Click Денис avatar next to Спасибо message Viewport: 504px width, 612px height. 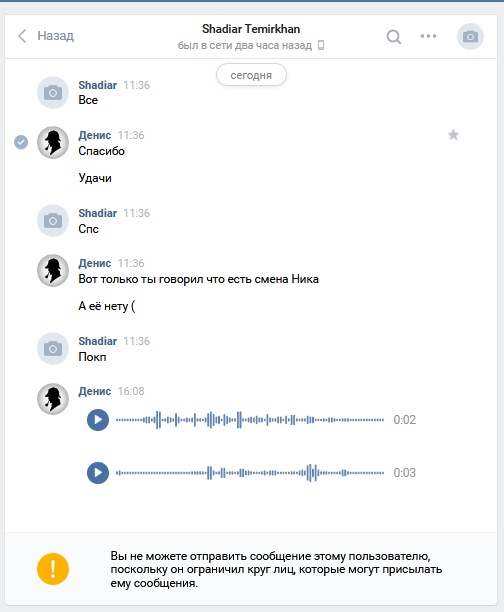coord(53,142)
